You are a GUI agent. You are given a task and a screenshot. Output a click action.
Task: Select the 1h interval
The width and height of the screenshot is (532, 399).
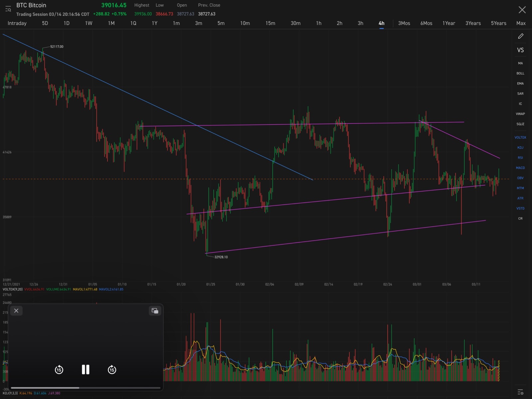point(319,23)
